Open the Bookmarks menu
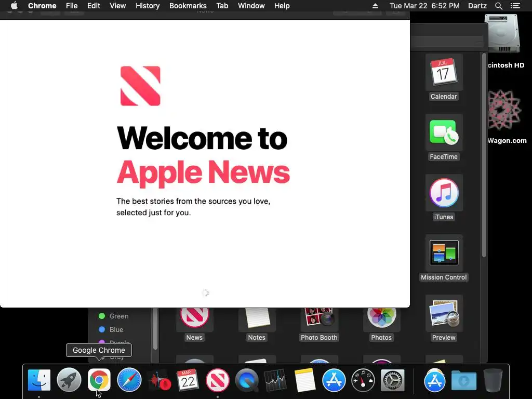Screen dimensions: 532x399 [x=188, y=6]
